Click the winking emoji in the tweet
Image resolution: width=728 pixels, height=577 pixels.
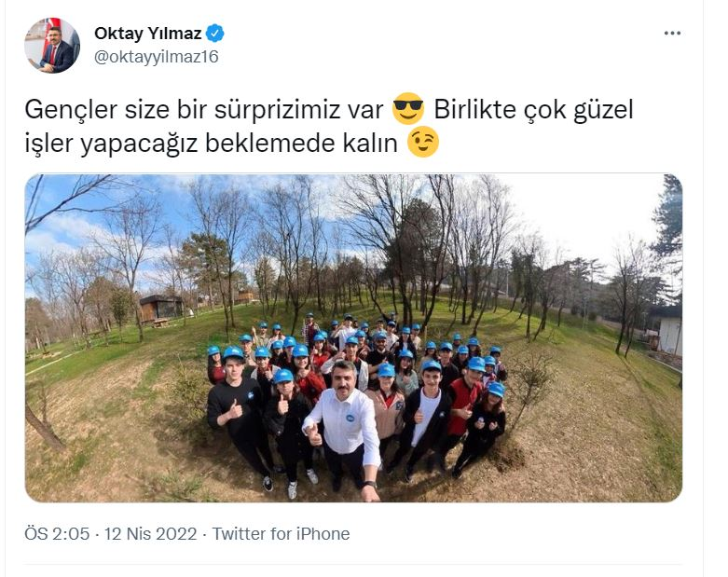(422, 142)
